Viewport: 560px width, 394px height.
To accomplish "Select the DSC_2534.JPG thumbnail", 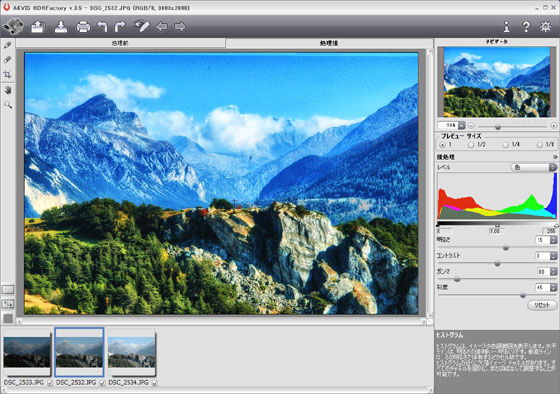I will pyautogui.click(x=132, y=352).
